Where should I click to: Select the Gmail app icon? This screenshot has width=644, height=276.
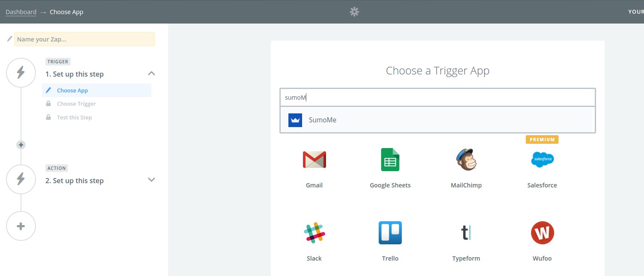[x=314, y=160]
